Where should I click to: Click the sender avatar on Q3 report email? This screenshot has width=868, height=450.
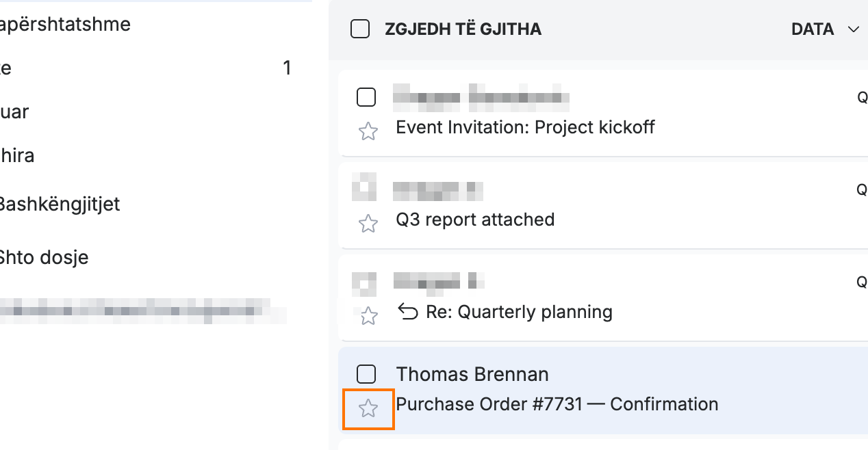pyautogui.click(x=364, y=187)
